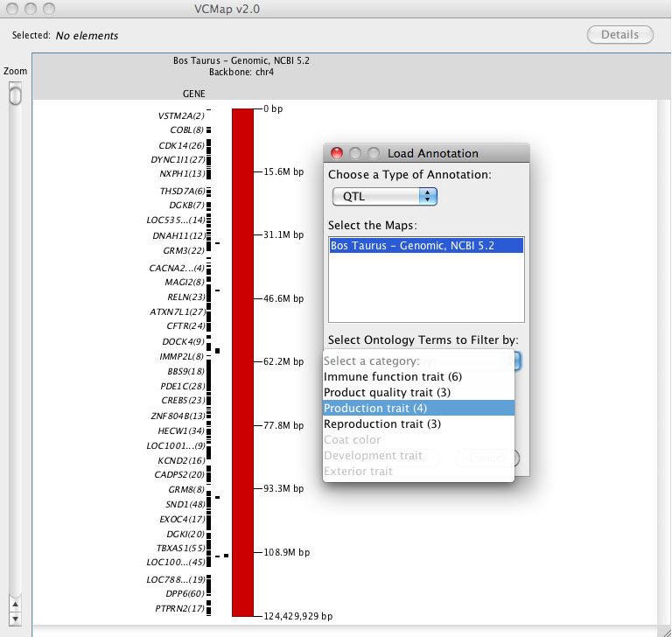The image size is (672, 637).
Task: Open the QTL annotation type dropdown
Action: [385, 196]
